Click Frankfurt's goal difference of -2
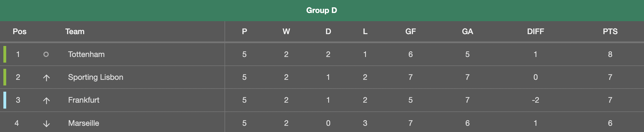Viewport: 644px width, 132px height. (x=536, y=100)
